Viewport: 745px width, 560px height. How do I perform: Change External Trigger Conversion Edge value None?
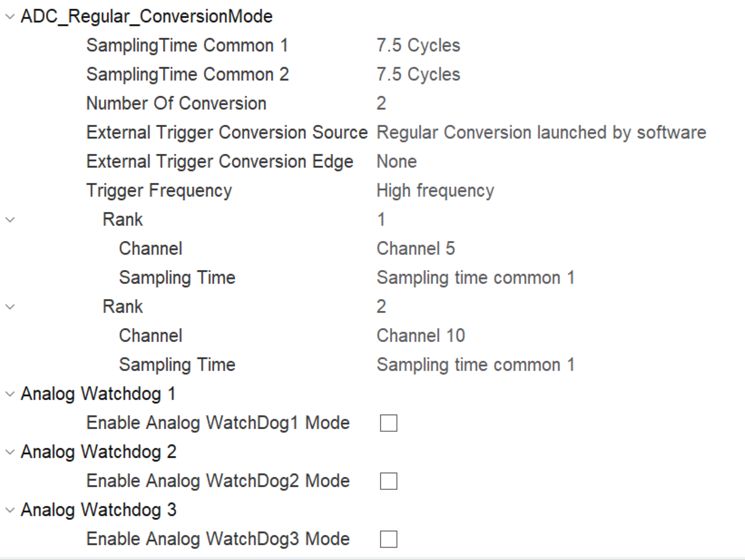tap(397, 162)
